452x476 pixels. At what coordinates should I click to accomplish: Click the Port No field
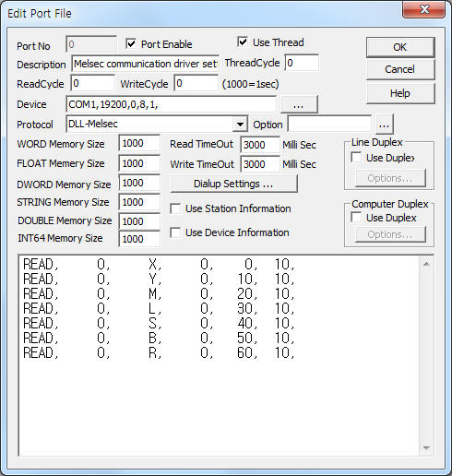click(91, 44)
